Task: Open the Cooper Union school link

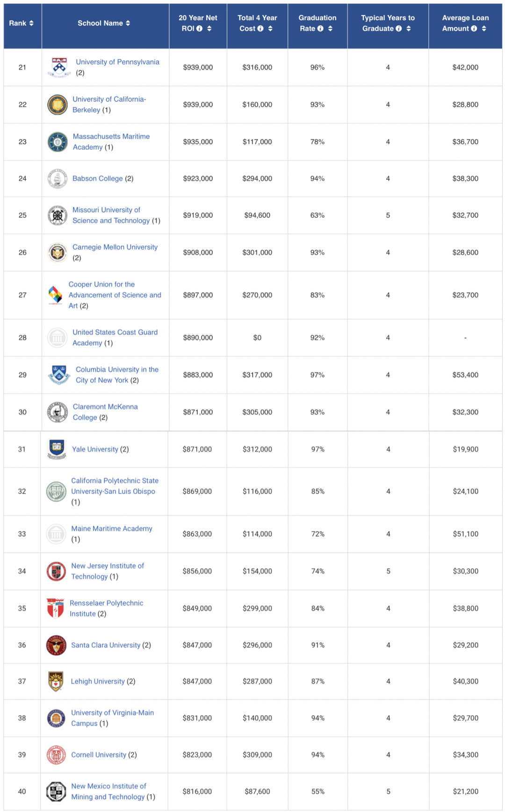Action: pos(115,295)
